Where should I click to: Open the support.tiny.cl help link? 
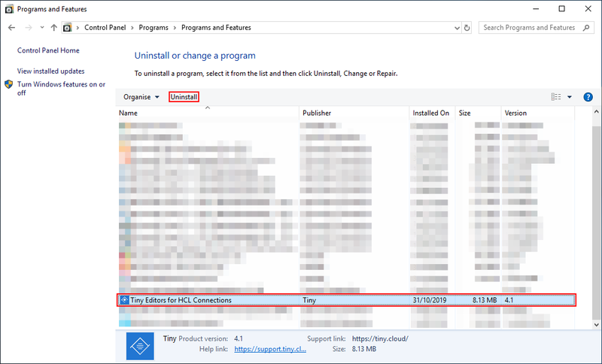click(270, 349)
